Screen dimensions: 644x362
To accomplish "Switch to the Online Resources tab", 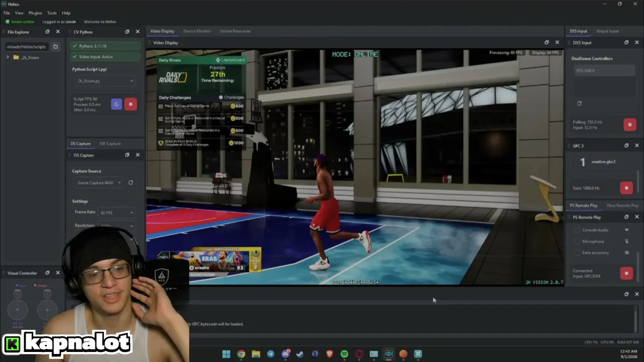I will click(235, 31).
